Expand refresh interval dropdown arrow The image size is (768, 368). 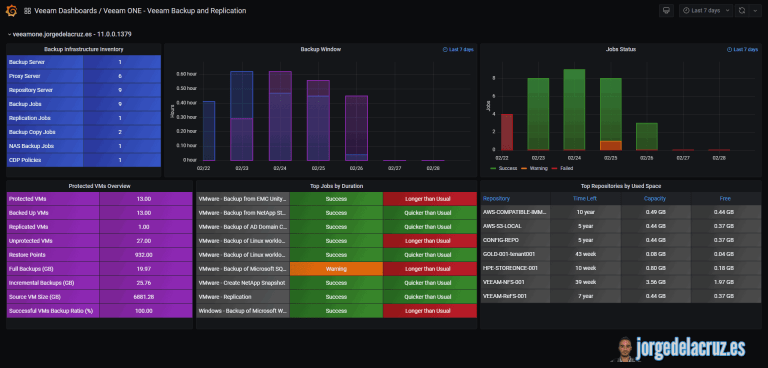coord(754,10)
